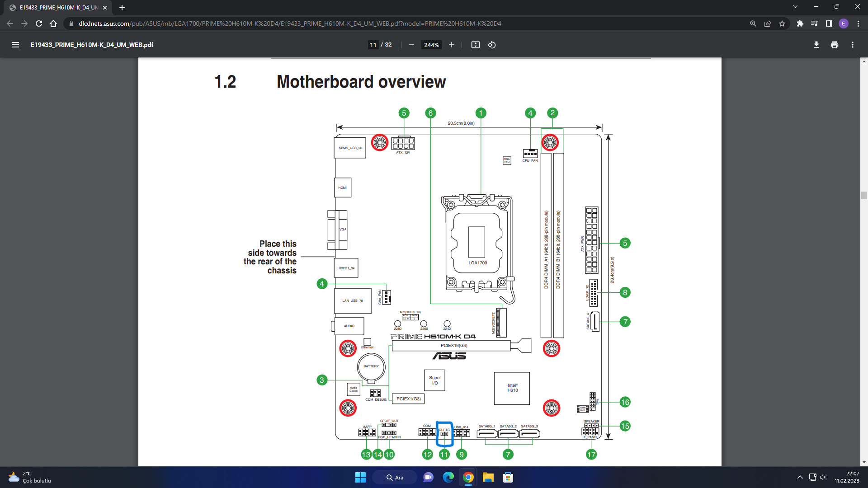Click the PDF zoom in plus button
Screen dimensions: 868x488
pos(451,45)
